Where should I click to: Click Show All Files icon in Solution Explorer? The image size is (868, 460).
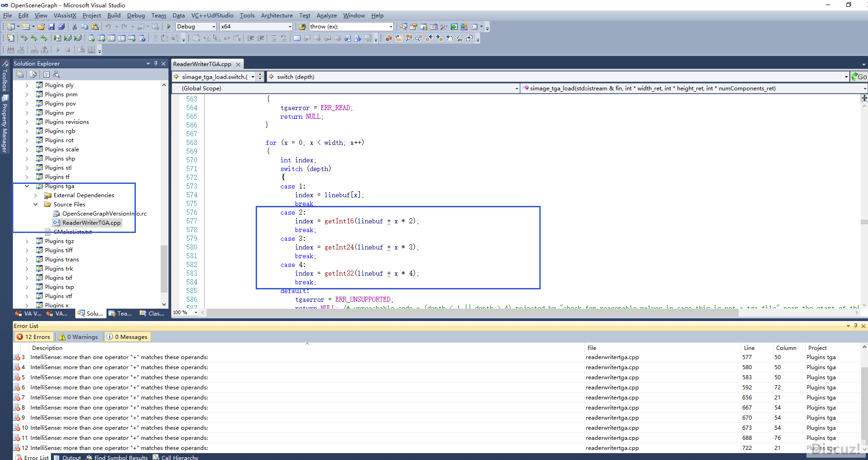coord(33,74)
